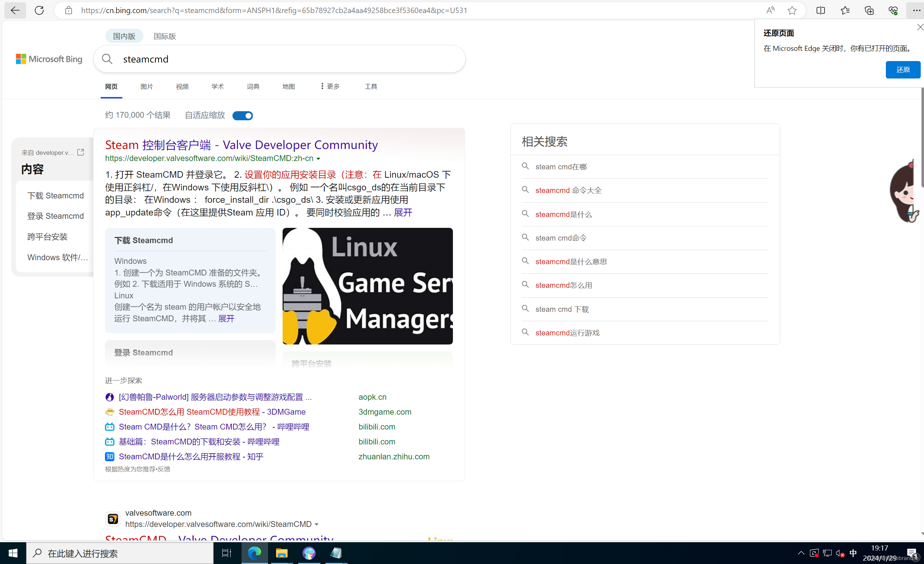
Task: Open the 知乎 SteamCMD开服教程 link
Action: [191, 456]
